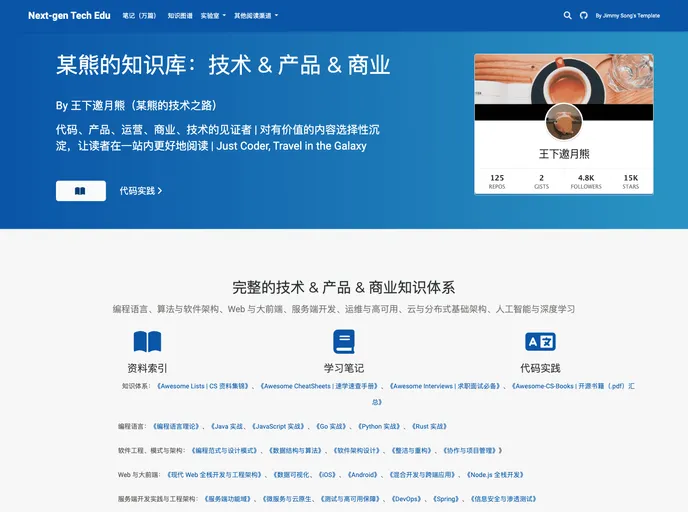688x512 pixels.
Task: Click the 代码实践 link with chevron arrow
Action: 140,190
